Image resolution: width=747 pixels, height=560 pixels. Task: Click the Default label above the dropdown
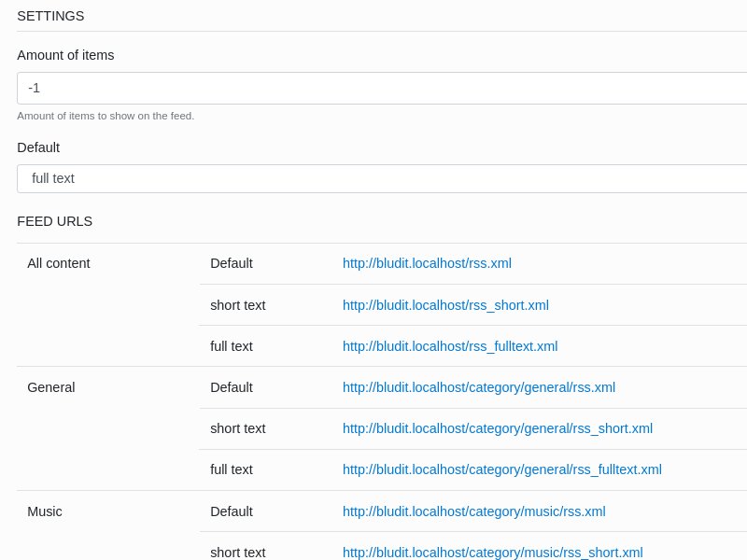pyautogui.click(x=38, y=147)
